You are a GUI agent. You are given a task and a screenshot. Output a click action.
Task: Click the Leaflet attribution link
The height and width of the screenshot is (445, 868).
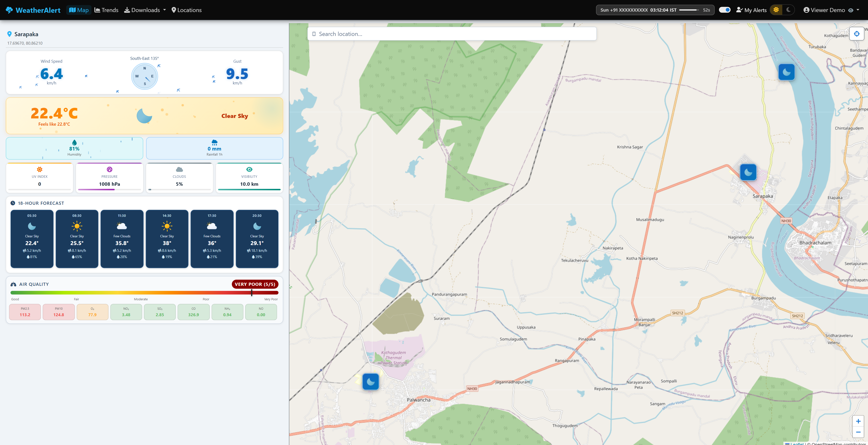[797, 444]
